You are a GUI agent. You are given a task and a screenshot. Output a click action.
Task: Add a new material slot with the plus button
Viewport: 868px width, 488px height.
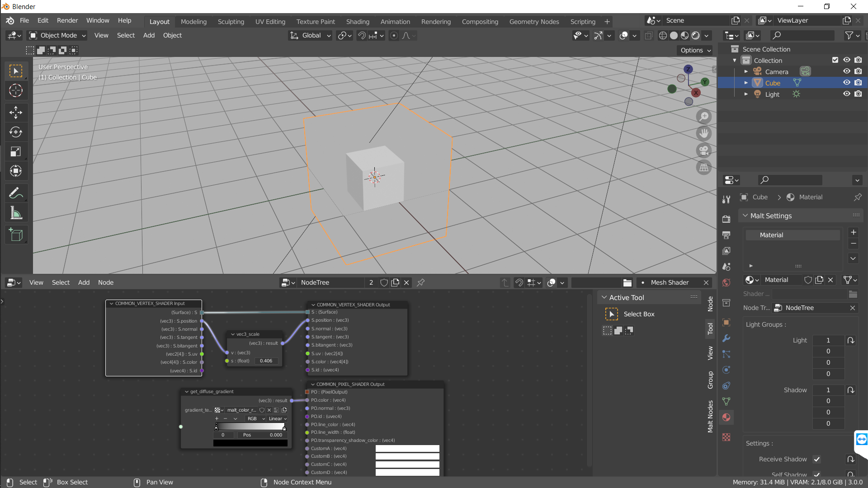pos(854,232)
